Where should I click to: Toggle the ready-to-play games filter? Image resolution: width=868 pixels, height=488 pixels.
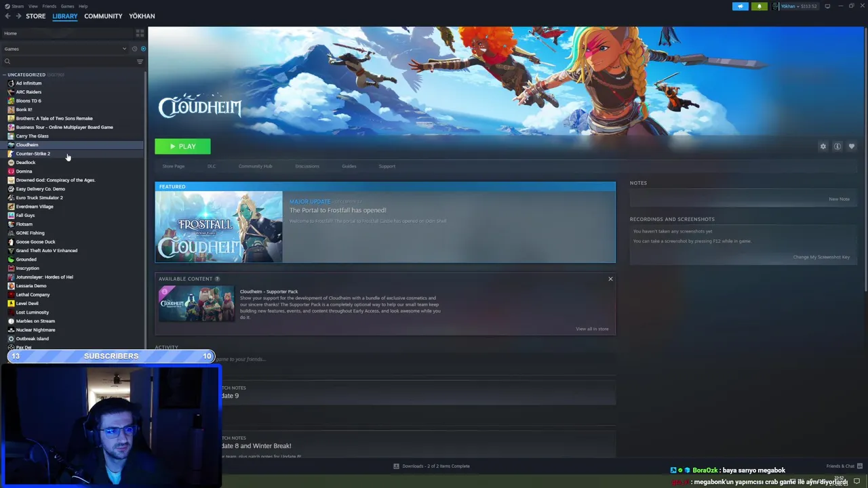[x=142, y=49]
